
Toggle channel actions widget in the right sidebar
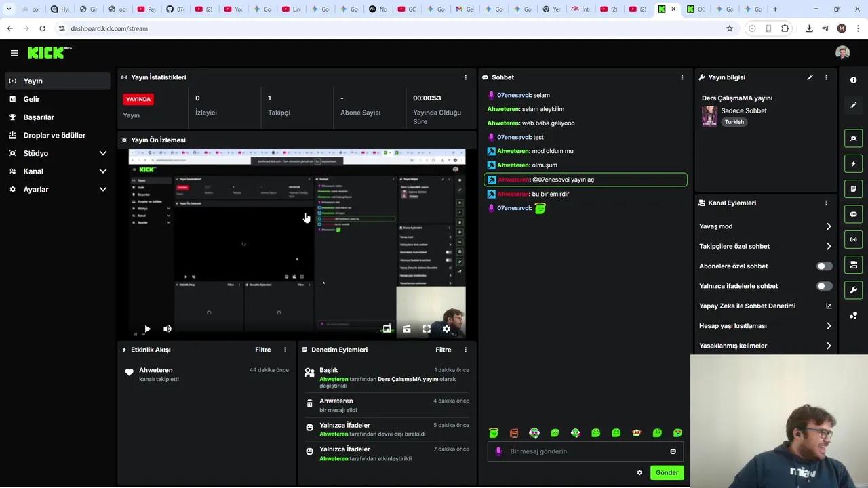tap(853, 264)
